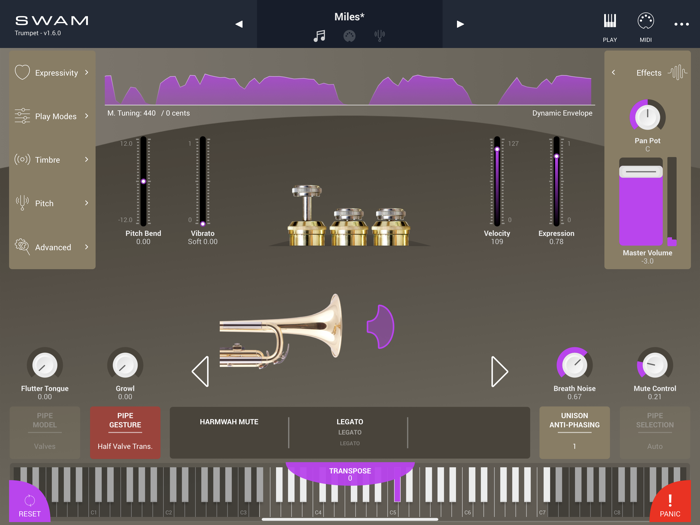Go to previous preset arrow
This screenshot has height=525, width=700.
point(239,24)
